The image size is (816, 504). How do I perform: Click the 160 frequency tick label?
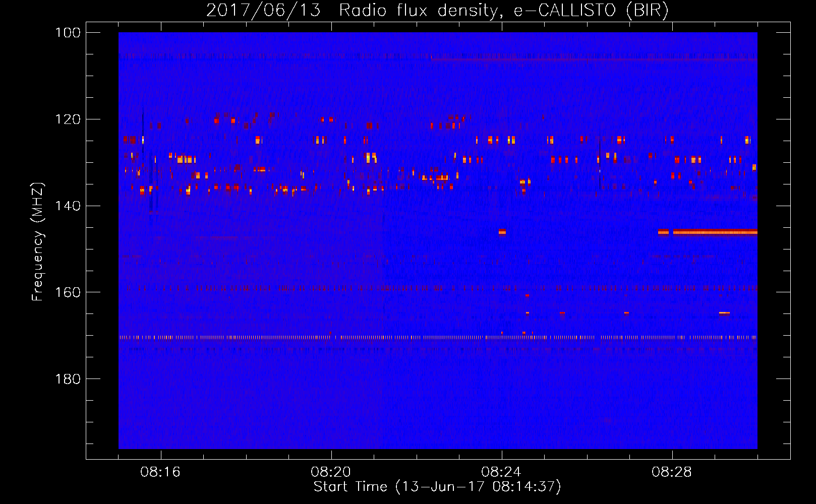68,292
